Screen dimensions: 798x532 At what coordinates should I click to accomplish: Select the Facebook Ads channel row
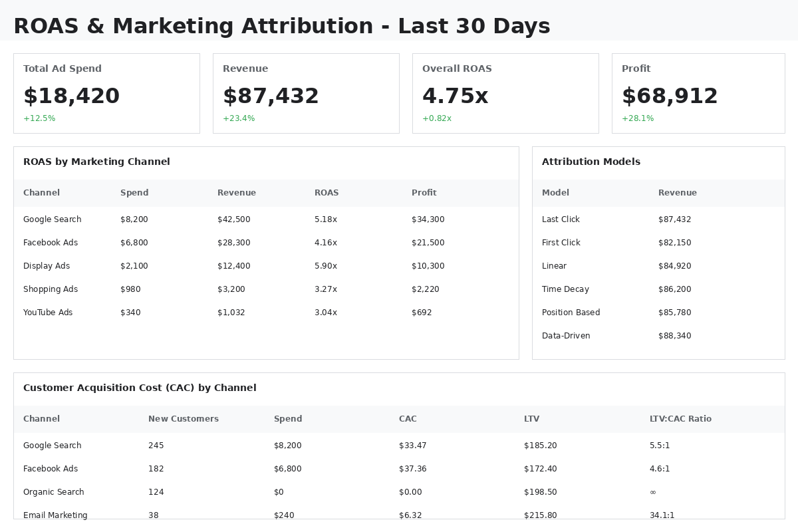(x=266, y=243)
